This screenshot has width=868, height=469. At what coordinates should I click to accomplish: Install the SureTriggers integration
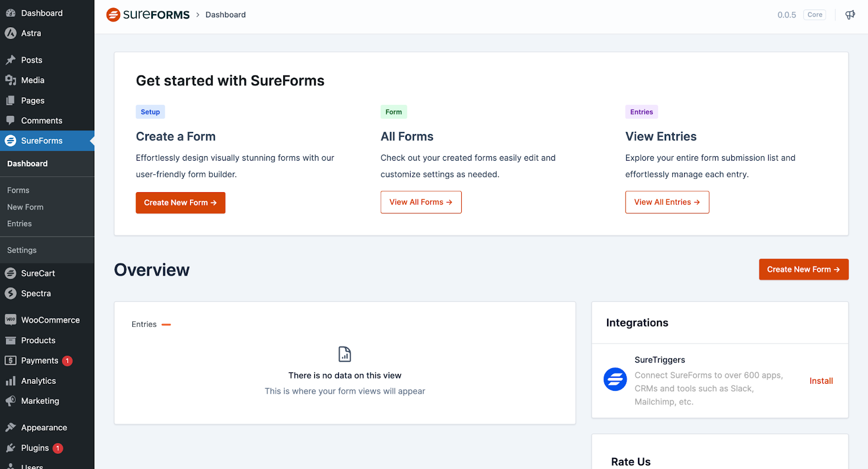821,381
